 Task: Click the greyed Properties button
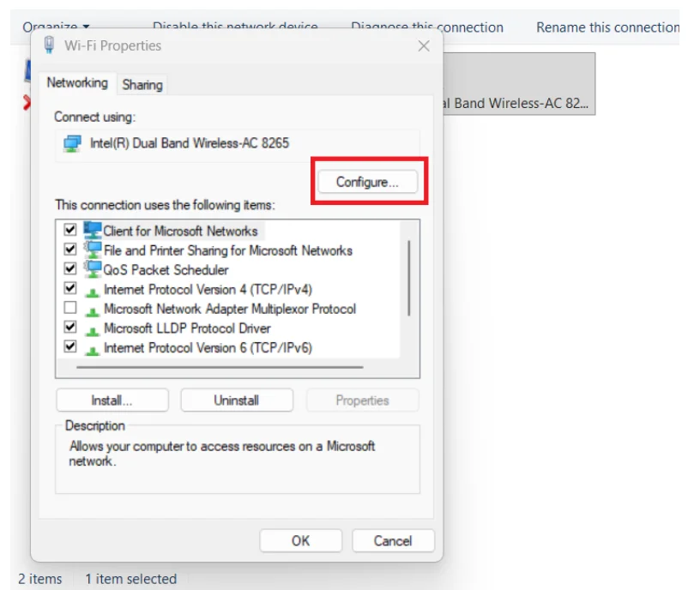click(x=363, y=400)
